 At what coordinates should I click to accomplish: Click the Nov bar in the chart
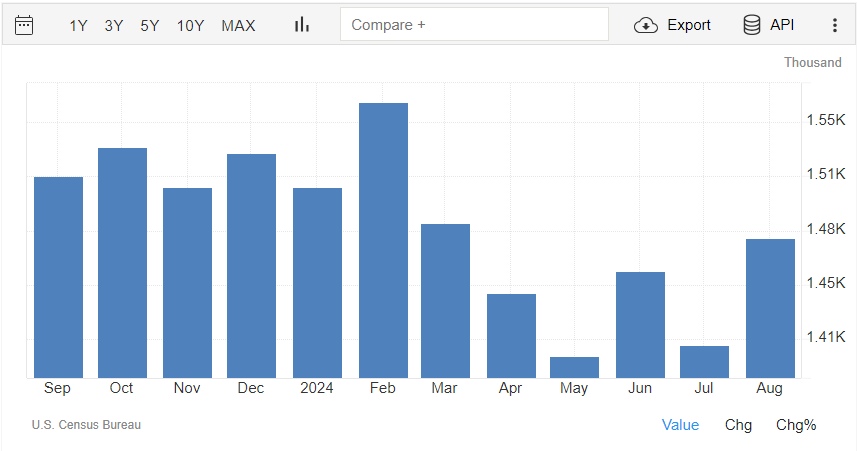point(187,283)
